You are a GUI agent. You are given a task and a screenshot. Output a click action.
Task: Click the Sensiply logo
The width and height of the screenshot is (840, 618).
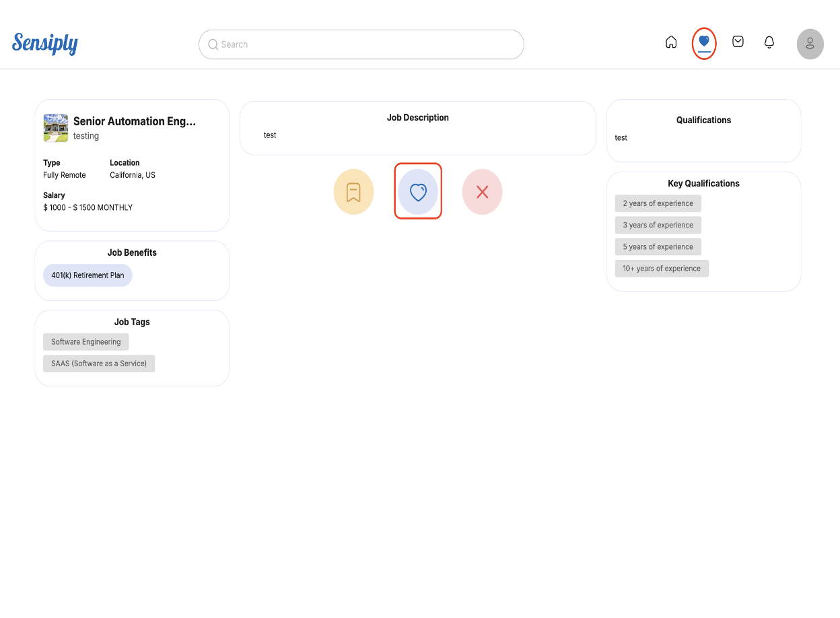45,44
